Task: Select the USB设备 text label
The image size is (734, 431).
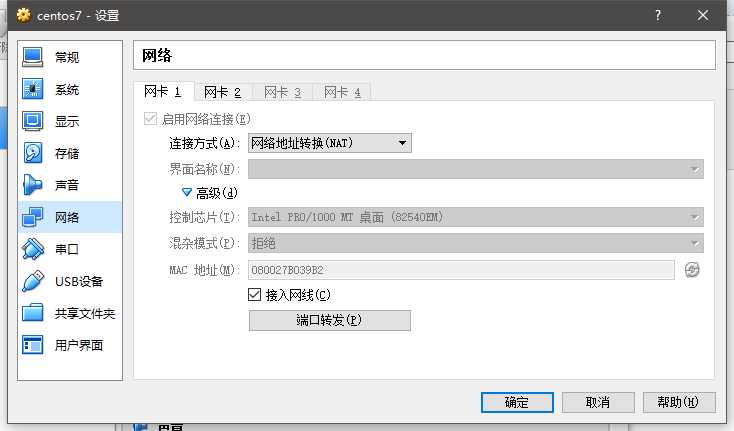Action: point(79,281)
